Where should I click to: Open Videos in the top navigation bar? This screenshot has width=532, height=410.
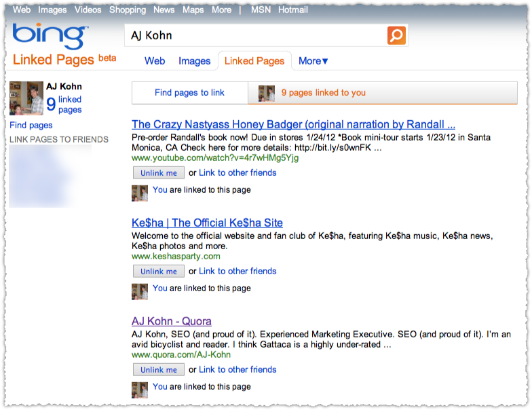(x=88, y=10)
